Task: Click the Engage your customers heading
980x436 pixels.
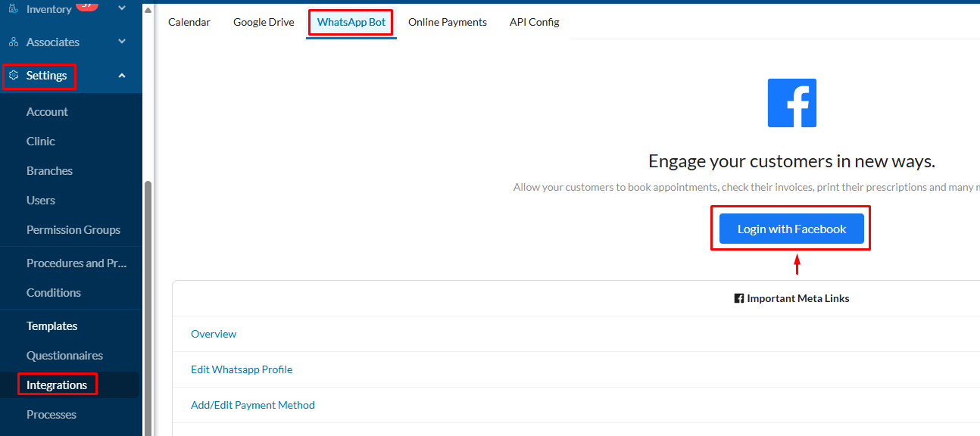Action: click(792, 161)
